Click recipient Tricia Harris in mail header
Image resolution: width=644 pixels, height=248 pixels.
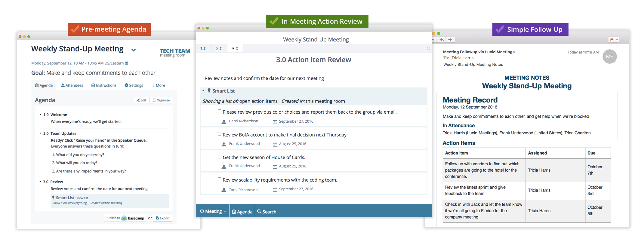tap(462, 58)
